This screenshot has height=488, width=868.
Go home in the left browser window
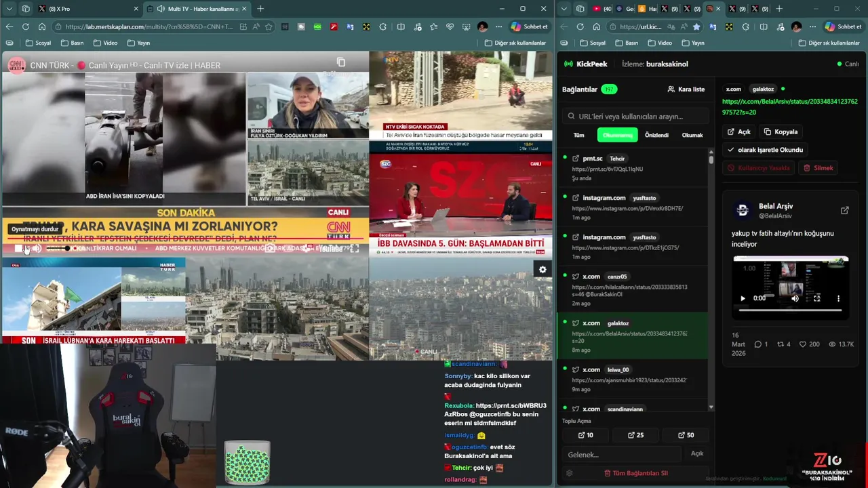[x=42, y=26]
